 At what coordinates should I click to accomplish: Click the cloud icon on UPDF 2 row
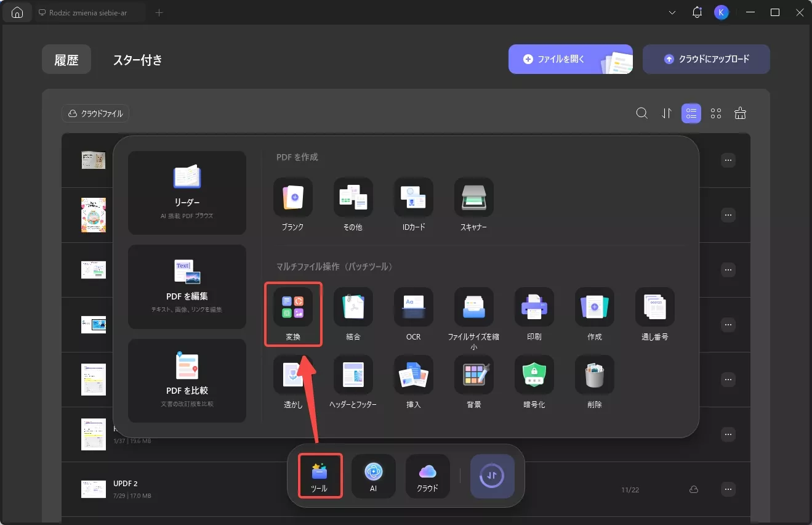694,489
